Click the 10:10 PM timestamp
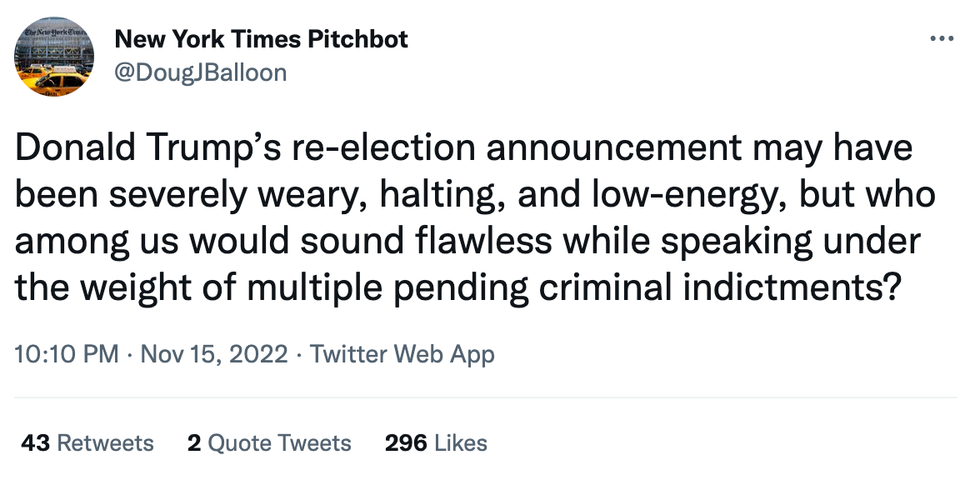 [62, 355]
